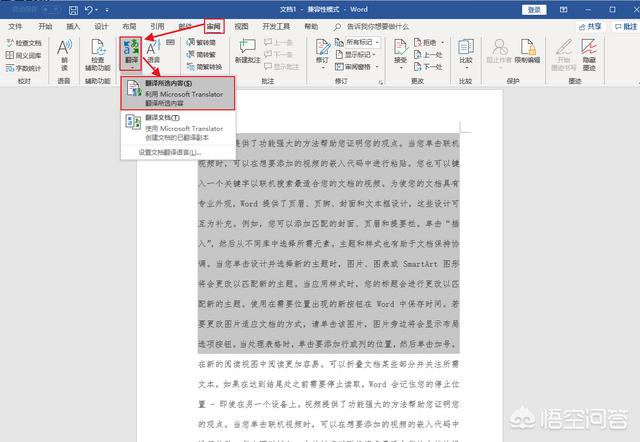Click the 登录 sign-in button
The image size is (640, 442).
[534, 9]
